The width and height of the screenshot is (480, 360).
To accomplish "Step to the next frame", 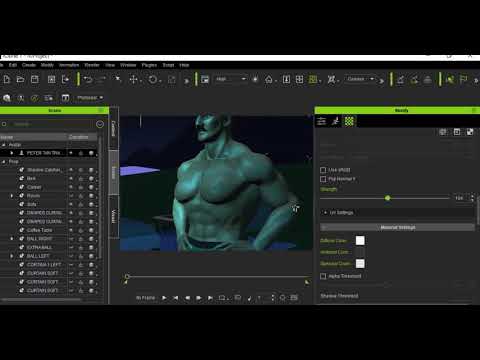I will [x=199, y=298].
